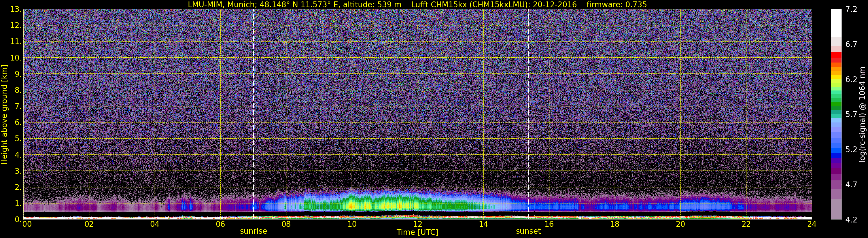Click the height axis tick "3."
The width and height of the screenshot is (868, 238).
18,171
